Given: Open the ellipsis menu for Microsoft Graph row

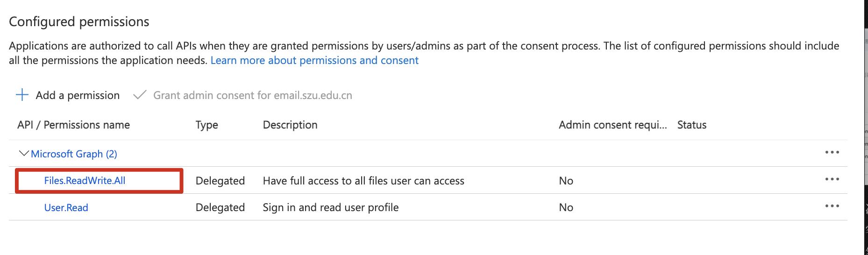Looking at the screenshot, I should [832, 152].
